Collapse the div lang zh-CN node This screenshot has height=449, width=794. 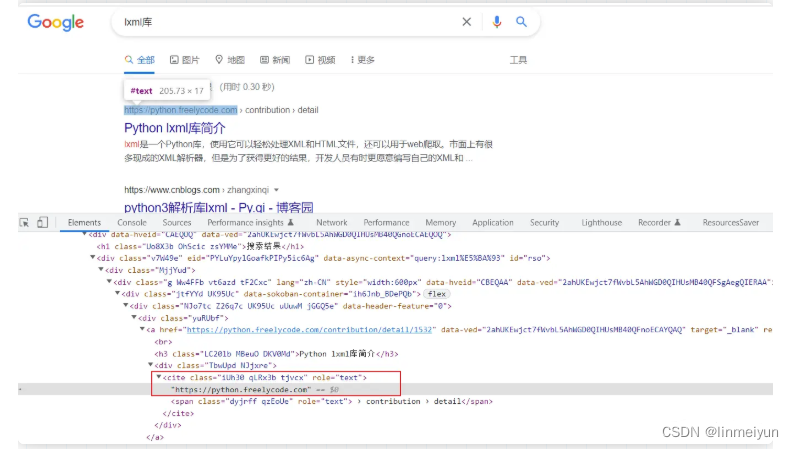(x=109, y=281)
